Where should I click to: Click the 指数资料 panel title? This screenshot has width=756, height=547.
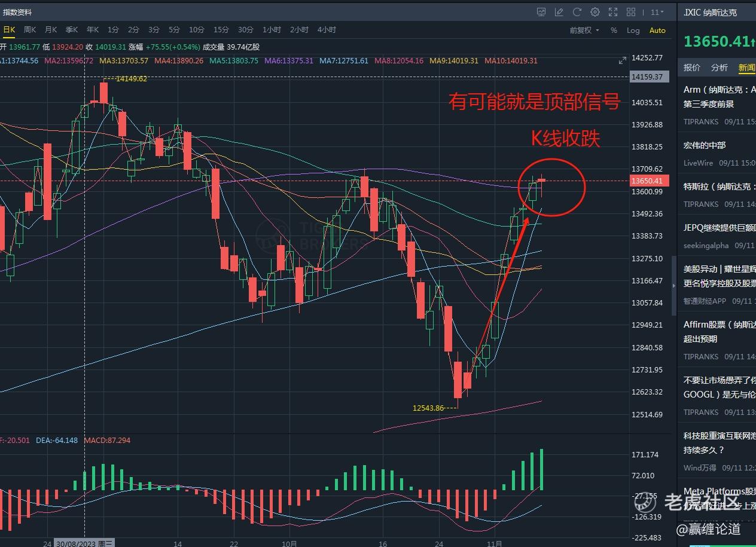point(17,12)
